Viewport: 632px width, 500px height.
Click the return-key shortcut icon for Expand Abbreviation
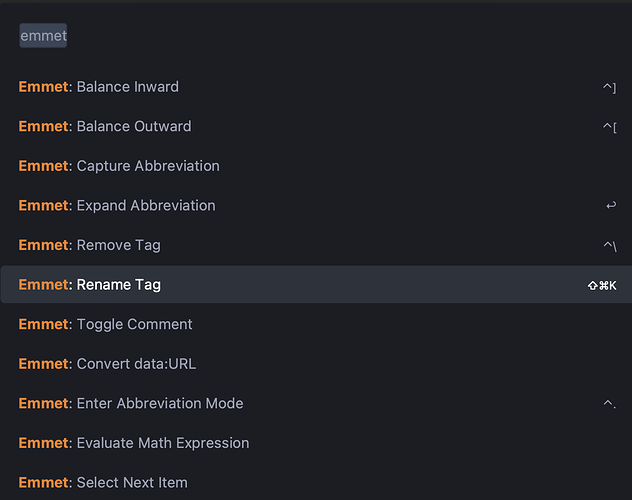[611, 205]
